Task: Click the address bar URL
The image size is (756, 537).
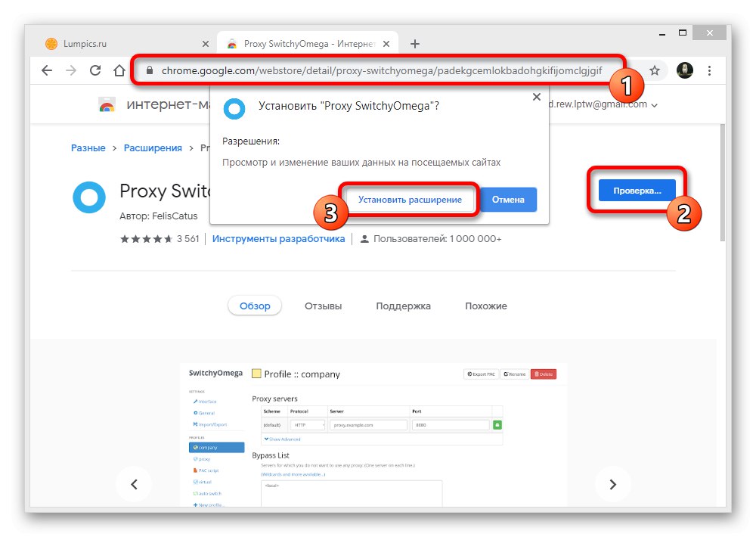Action: coord(381,70)
